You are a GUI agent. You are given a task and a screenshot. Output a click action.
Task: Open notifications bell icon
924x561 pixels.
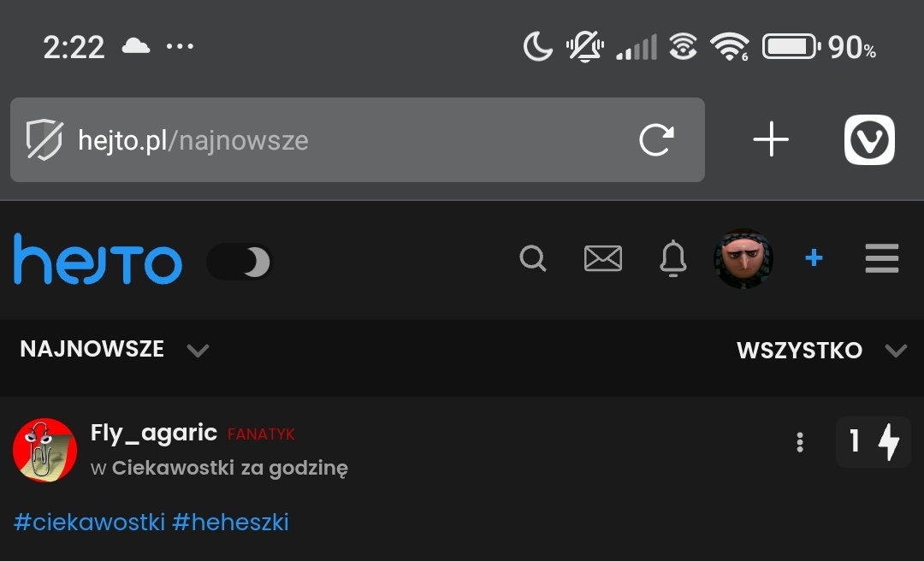click(672, 258)
